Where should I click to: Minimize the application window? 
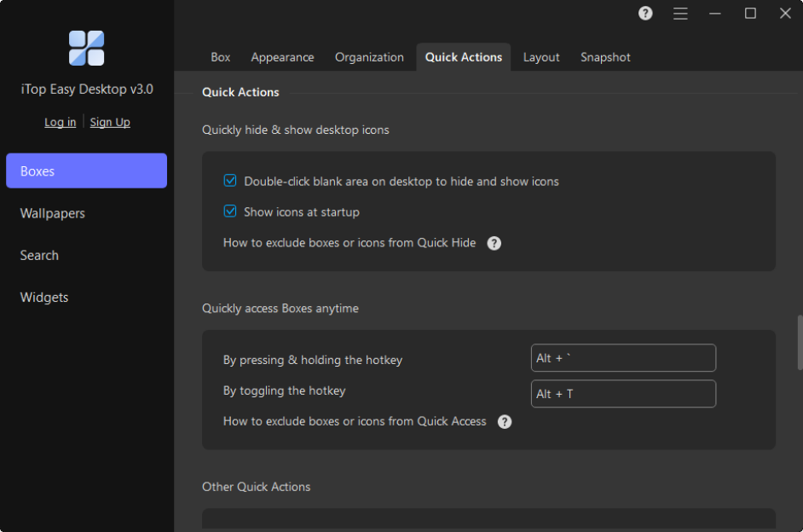click(715, 14)
